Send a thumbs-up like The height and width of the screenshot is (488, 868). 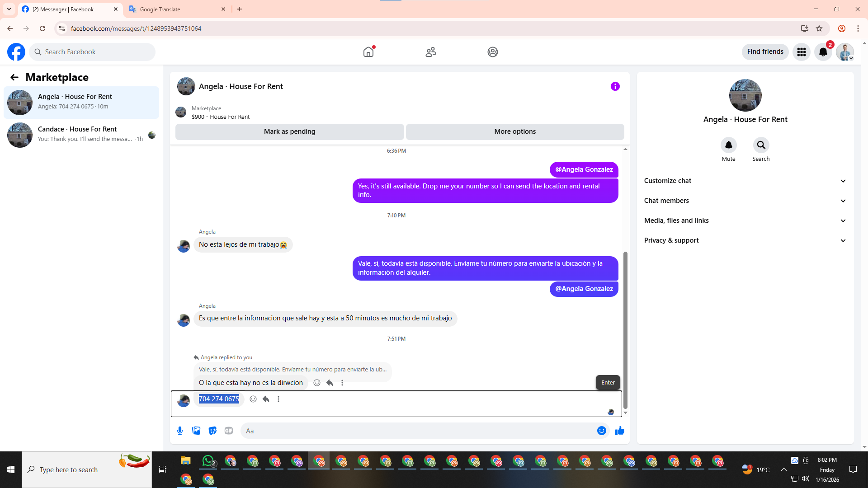pos(619,431)
